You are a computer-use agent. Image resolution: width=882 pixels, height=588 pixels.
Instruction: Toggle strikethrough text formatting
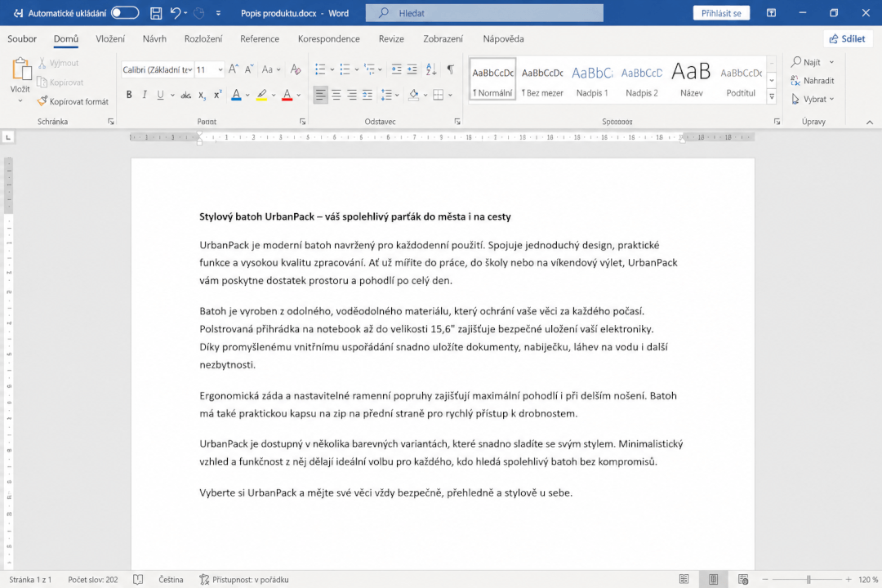(185, 95)
